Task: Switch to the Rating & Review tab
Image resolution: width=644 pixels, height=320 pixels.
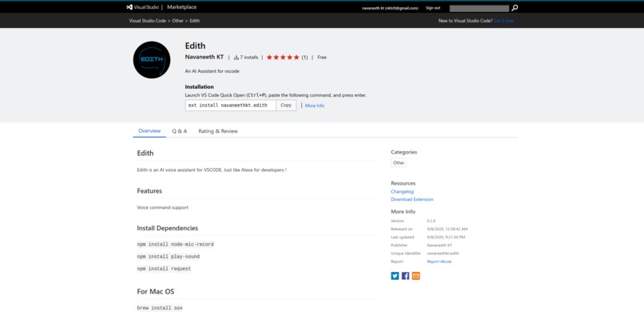Action: point(218,131)
